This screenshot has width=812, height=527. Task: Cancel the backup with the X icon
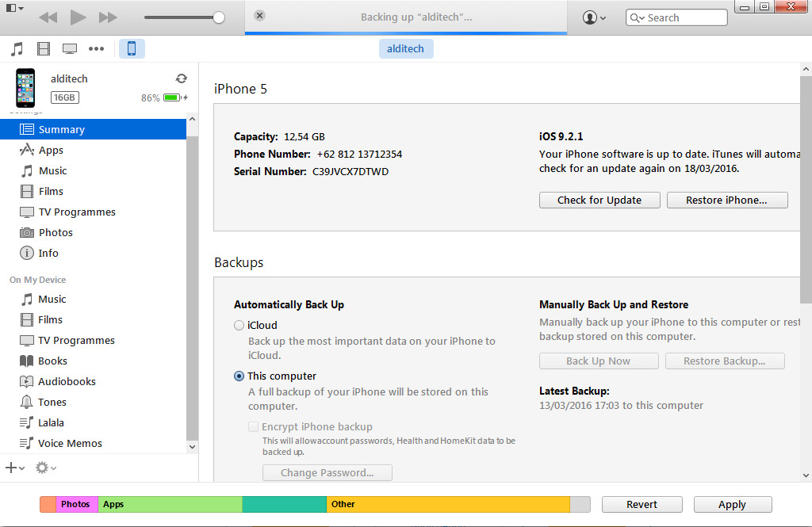click(x=260, y=16)
